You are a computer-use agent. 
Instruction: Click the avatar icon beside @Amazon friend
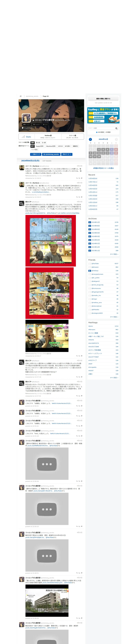click(90, 267)
